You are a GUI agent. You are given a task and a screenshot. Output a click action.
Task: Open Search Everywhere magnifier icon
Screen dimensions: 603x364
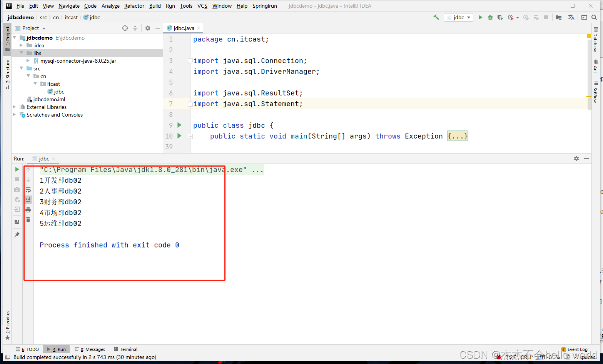[x=594, y=17]
